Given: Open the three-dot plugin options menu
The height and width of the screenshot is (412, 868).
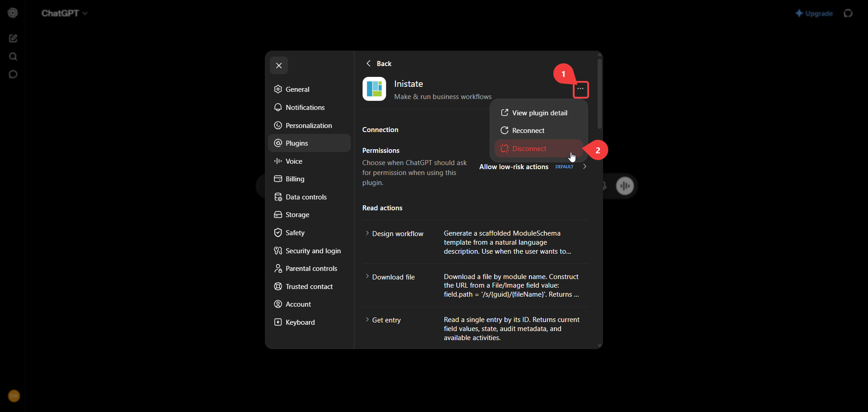Looking at the screenshot, I should coord(580,89).
